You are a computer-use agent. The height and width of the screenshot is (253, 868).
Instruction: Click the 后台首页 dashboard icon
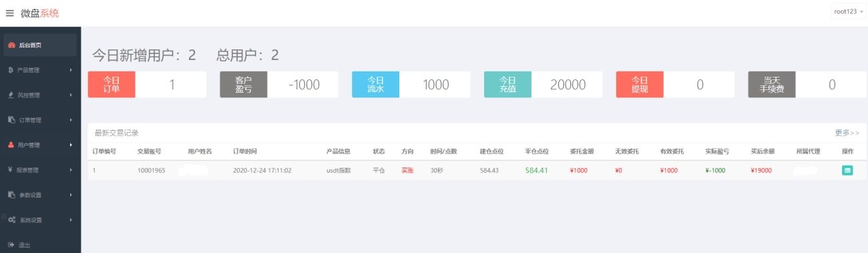pos(11,45)
